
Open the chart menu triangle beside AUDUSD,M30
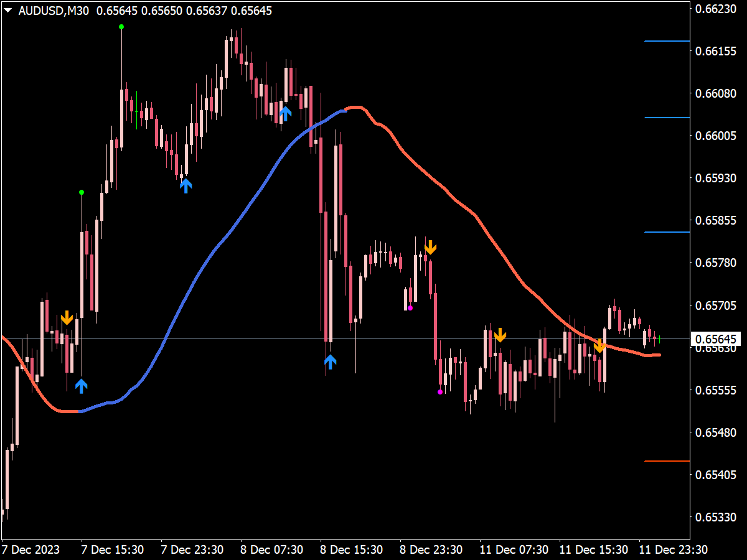pyautogui.click(x=9, y=11)
